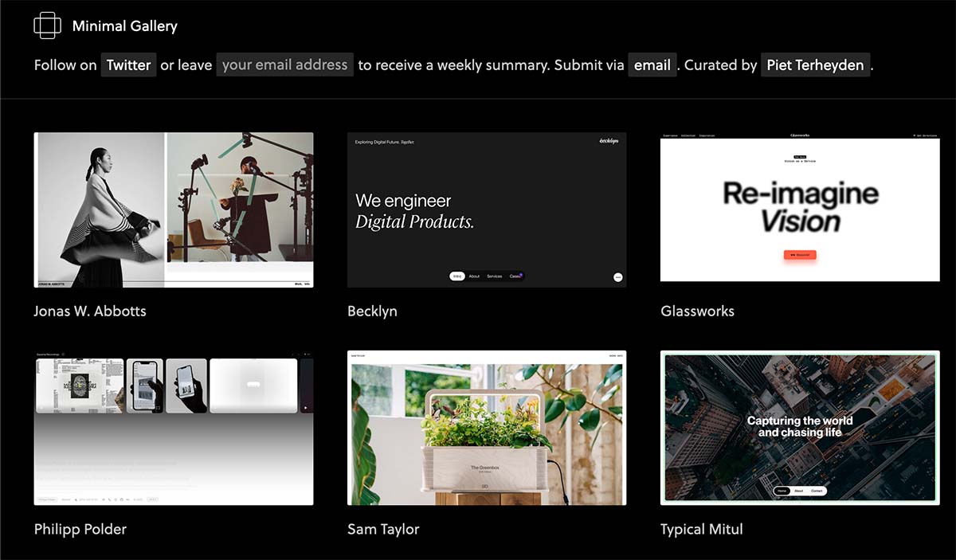956x560 pixels.
Task: Click the red button in Glassworks preview
Action: pos(800,255)
